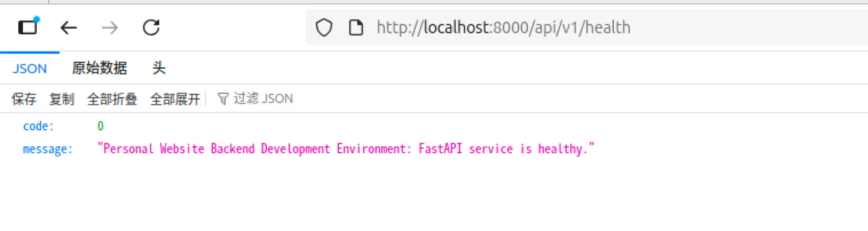Open Firefox View from the tab bar icon
Screen dimensions: 868x231
pyautogui.click(x=27, y=27)
